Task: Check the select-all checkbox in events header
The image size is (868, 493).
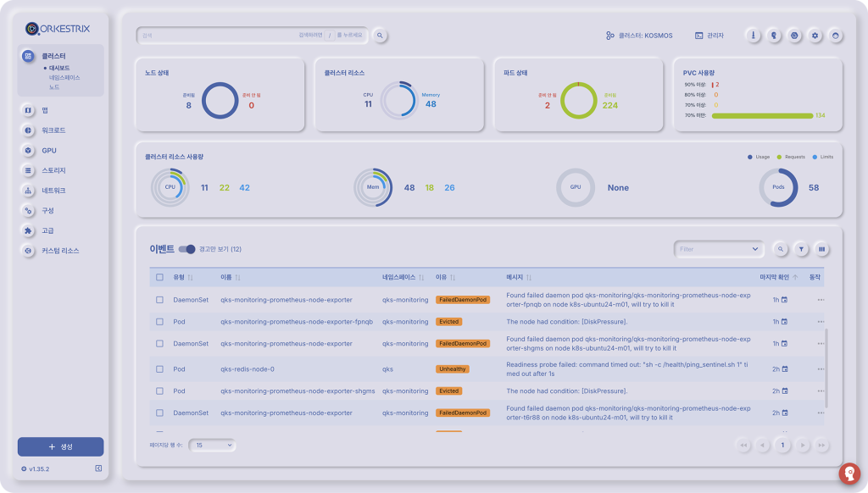Action: click(159, 277)
